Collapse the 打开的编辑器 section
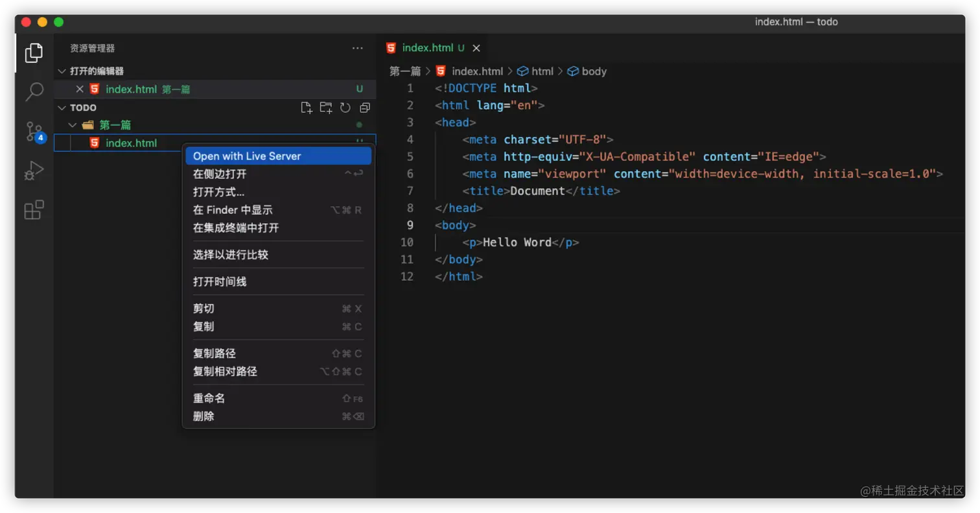Image resolution: width=980 pixels, height=513 pixels. click(x=62, y=71)
